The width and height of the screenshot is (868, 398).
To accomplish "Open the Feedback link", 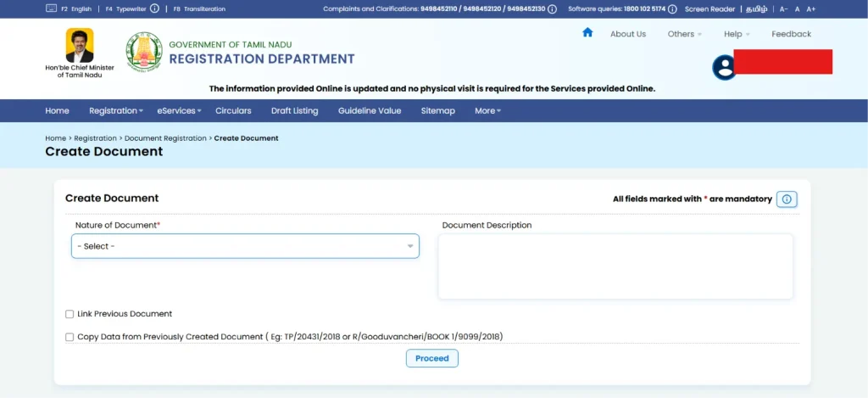I will pyautogui.click(x=791, y=34).
